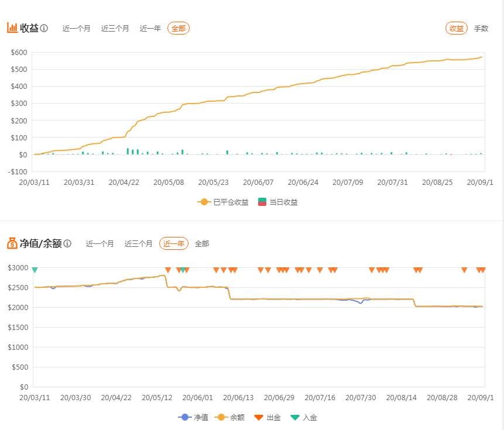Click the money bag 净值/余额 icon
This screenshot has width=504, height=430.
click(x=12, y=243)
